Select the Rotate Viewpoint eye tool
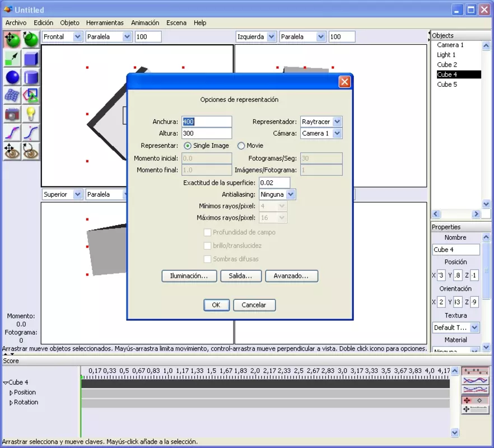The image size is (494, 448). [31, 151]
